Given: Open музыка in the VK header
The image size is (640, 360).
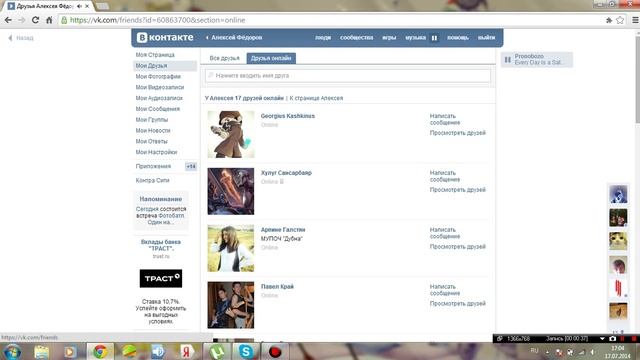Looking at the screenshot, I should pyautogui.click(x=416, y=38).
